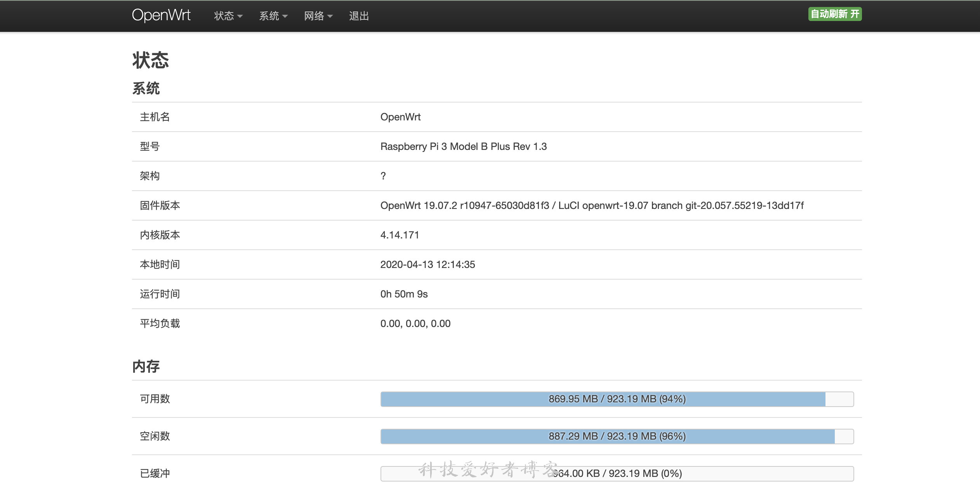Click the 可用数 label
This screenshot has width=980, height=487.
(155, 399)
